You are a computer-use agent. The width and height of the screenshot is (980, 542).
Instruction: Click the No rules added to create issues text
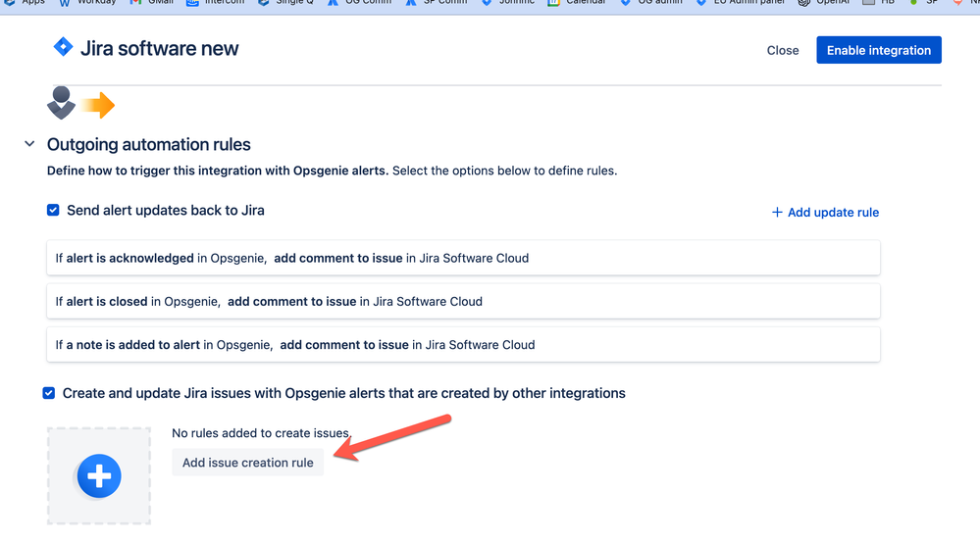pyautogui.click(x=261, y=433)
